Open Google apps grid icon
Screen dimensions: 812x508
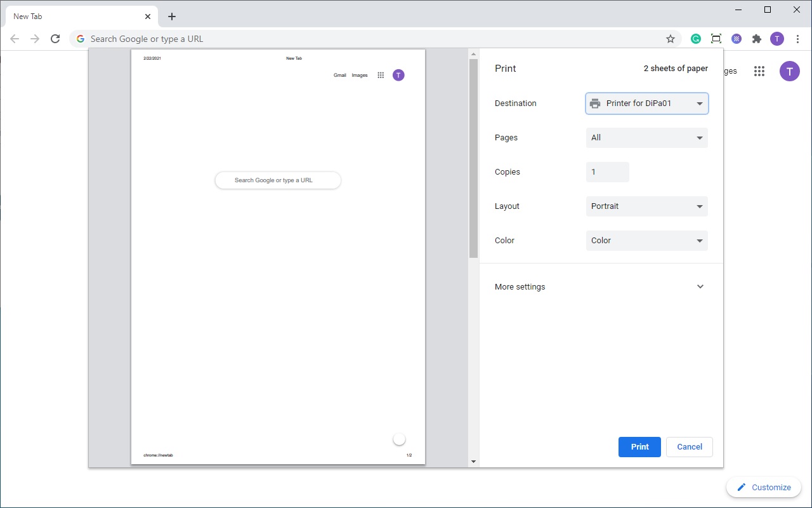[x=759, y=71]
